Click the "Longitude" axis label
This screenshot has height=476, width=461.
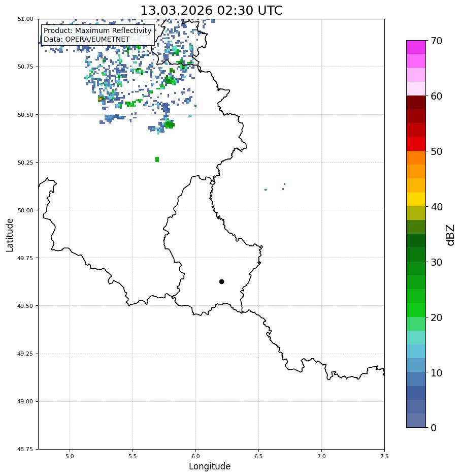210,466
